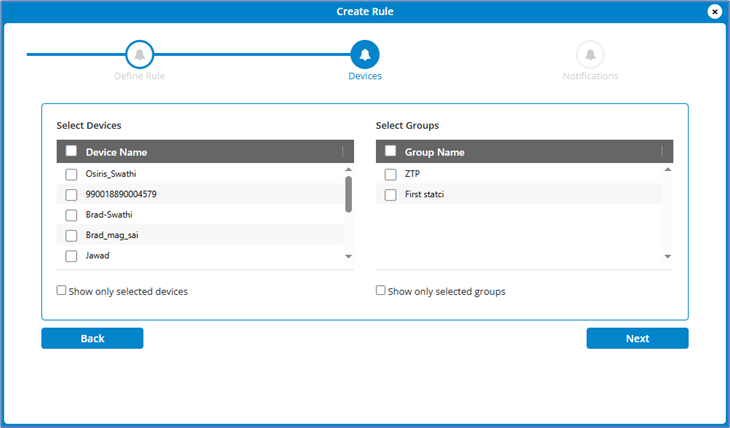
Task: Enable Show only selected groups
Action: click(x=381, y=291)
